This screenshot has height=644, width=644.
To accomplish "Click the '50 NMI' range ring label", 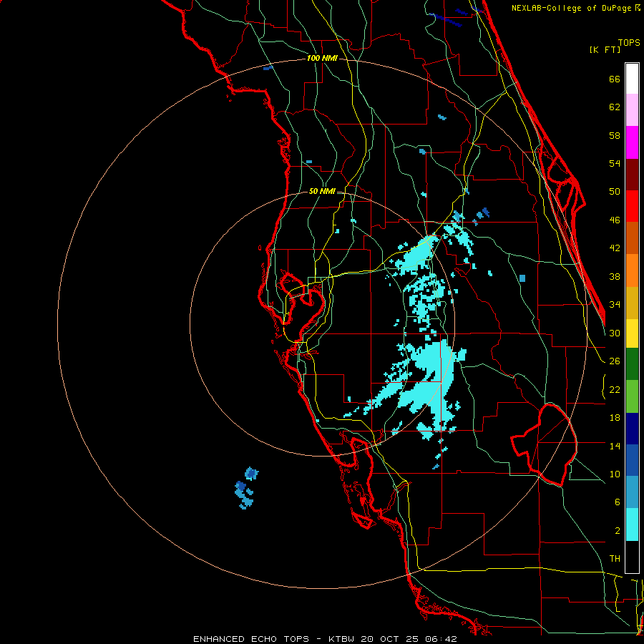I will click(322, 191).
